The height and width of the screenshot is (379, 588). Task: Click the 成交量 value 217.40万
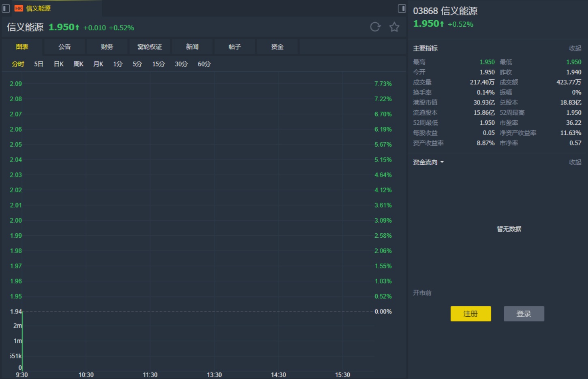click(x=482, y=82)
